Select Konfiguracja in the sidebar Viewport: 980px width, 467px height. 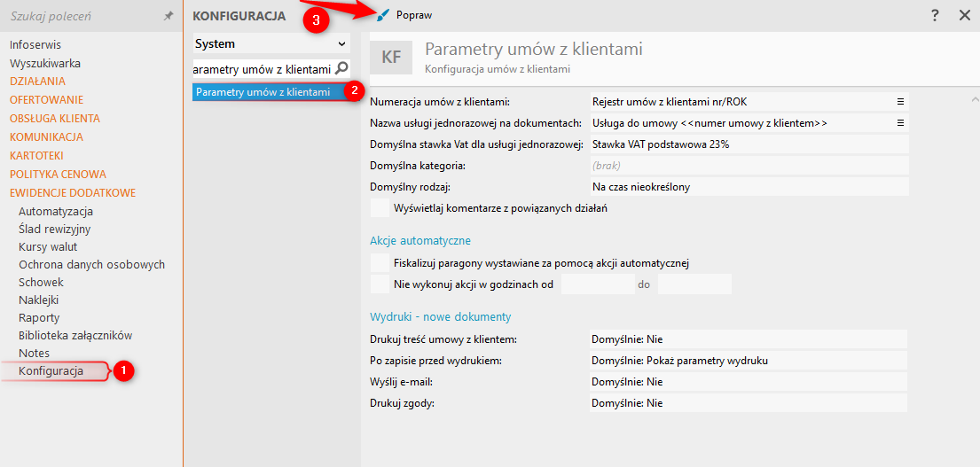pos(51,371)
